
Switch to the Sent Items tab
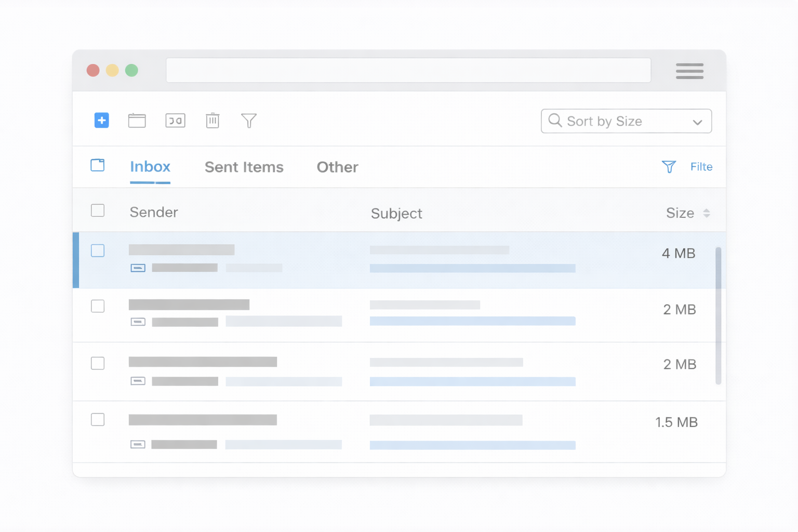(x=244, y=167)
